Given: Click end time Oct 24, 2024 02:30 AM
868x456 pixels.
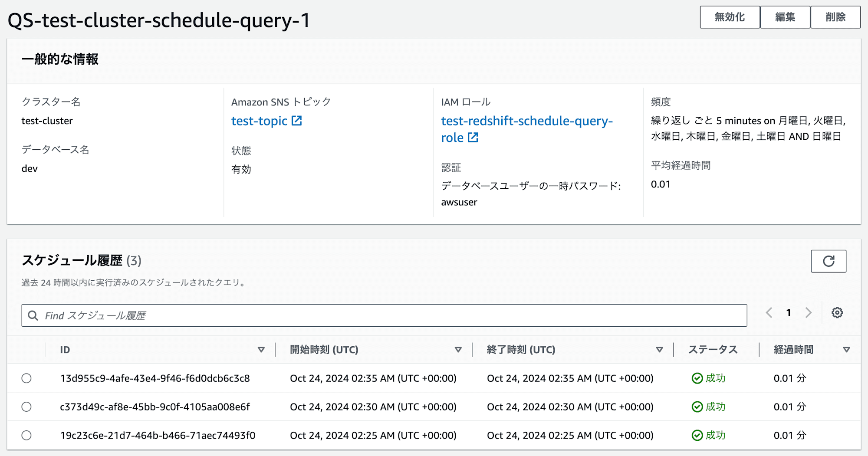Looking at the screenshot, I should tap(570, 407).
